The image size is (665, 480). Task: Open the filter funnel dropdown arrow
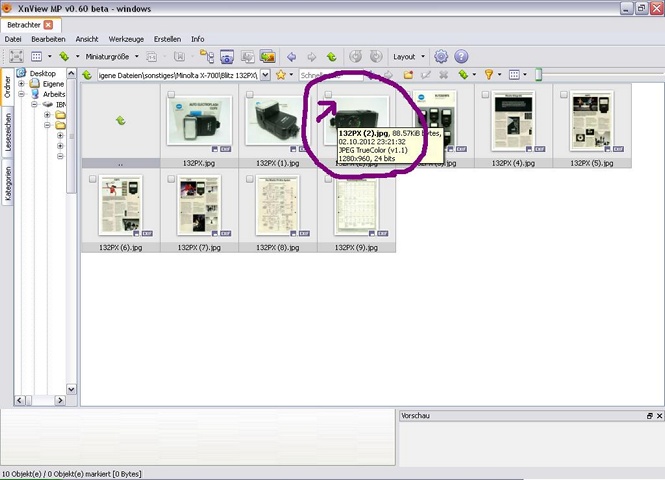(500, 75)
